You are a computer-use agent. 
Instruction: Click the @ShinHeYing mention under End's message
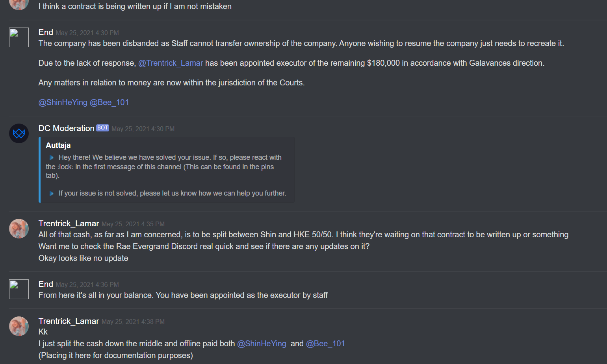click(63, 102)
